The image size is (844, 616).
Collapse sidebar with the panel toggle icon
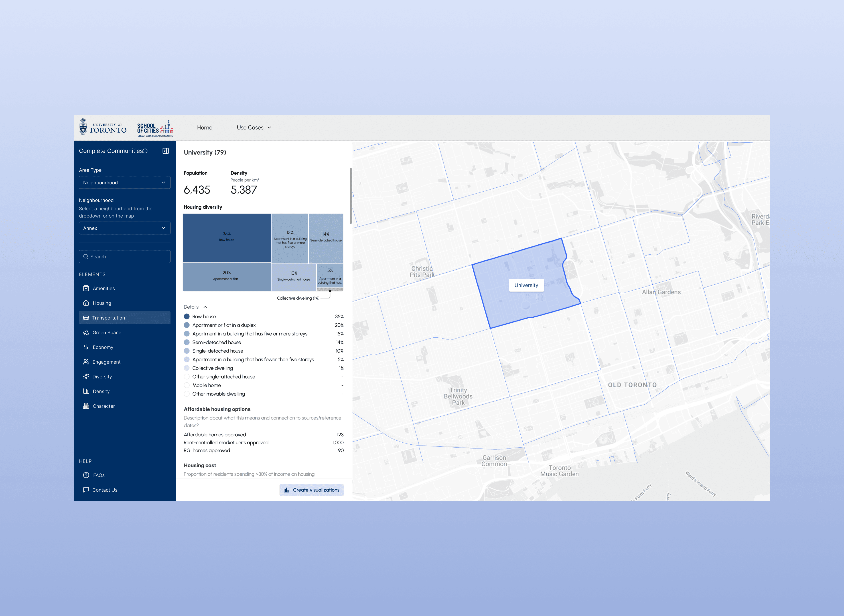pyautogui.click(x=166, y=151)
